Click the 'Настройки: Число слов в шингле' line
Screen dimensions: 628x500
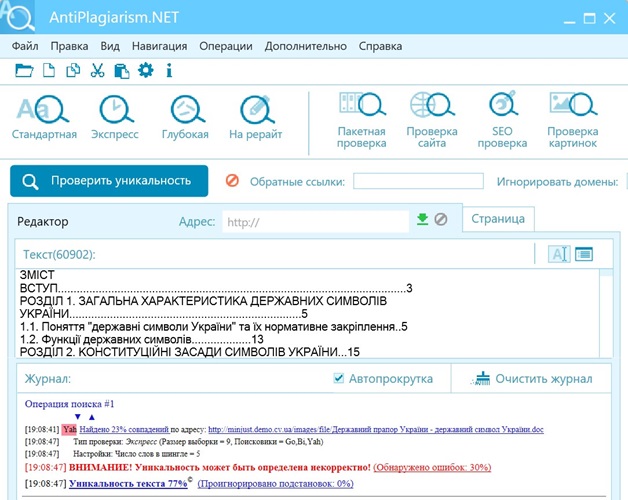coord(137,454)
